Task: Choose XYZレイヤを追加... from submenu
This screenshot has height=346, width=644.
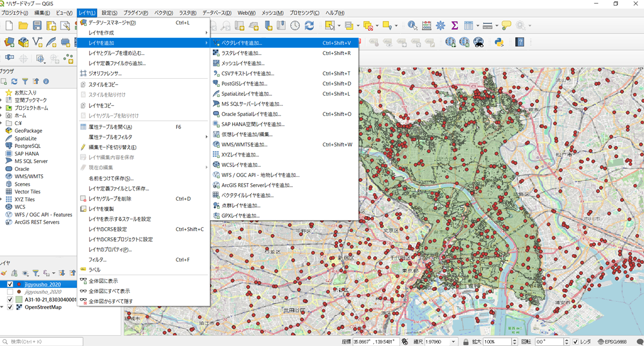Action: [284, 155]
